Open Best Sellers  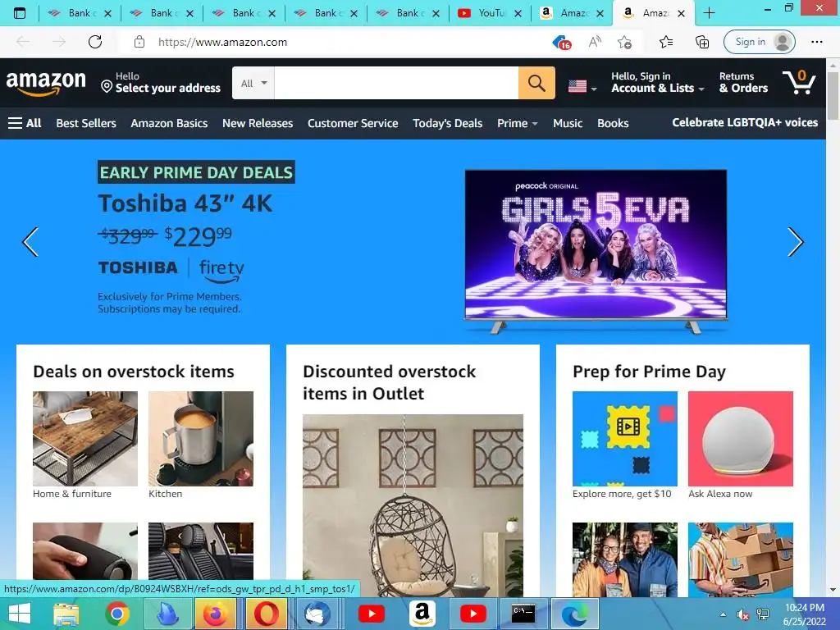pyautogui.click(x=86, y=123)
